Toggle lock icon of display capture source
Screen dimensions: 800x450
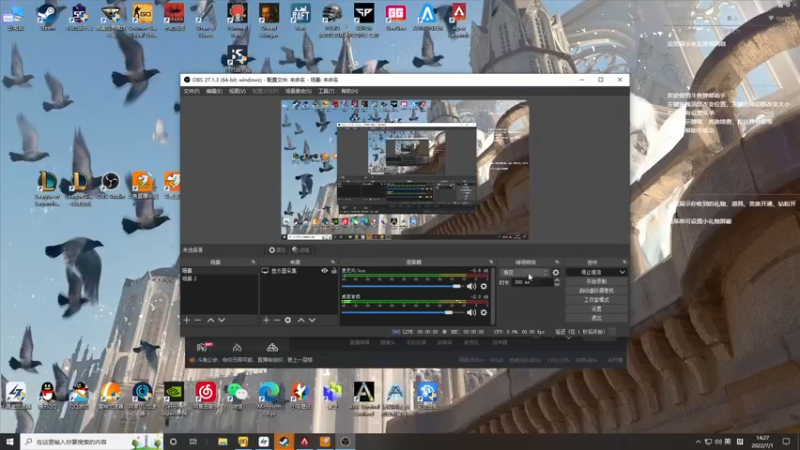point(334,271)
